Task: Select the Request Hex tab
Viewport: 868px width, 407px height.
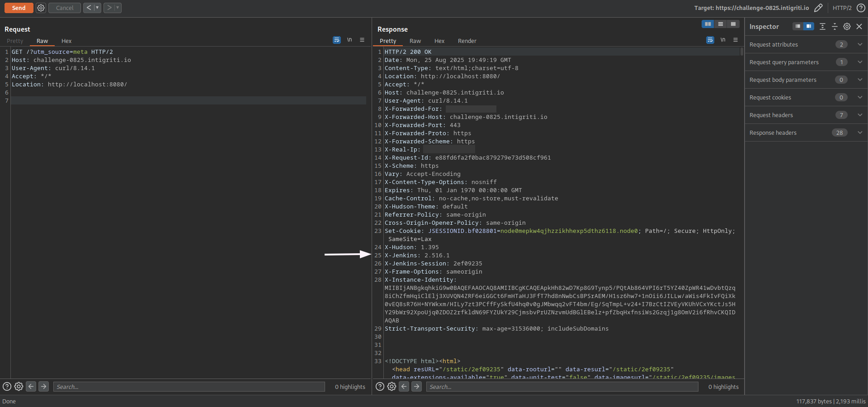Action: point(66,41)
